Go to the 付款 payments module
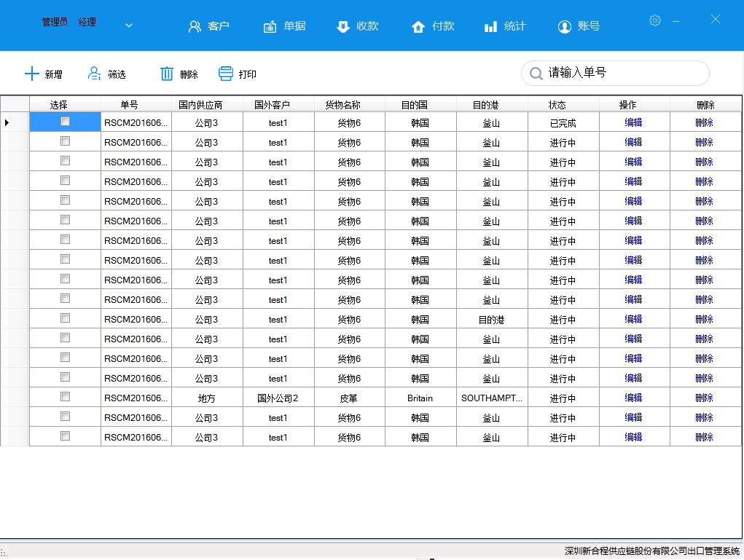744x560 pixels. [x=433, y=26]
